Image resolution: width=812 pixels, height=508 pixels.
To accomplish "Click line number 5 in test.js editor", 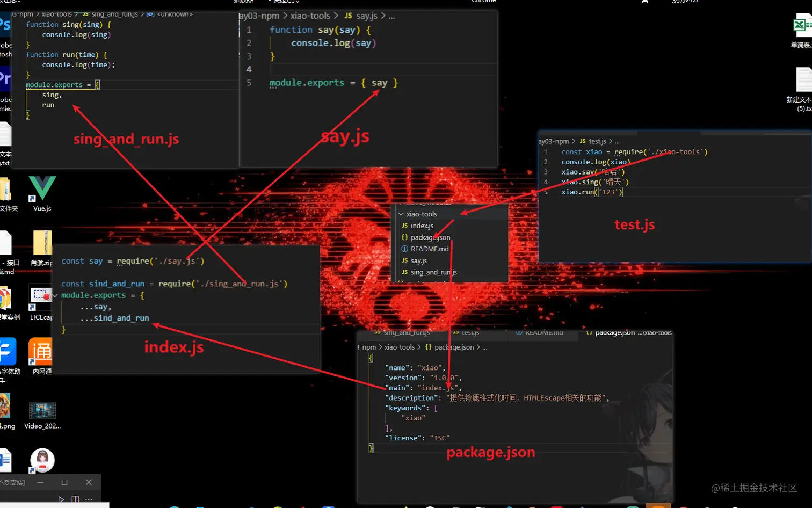I will point(546,192).
